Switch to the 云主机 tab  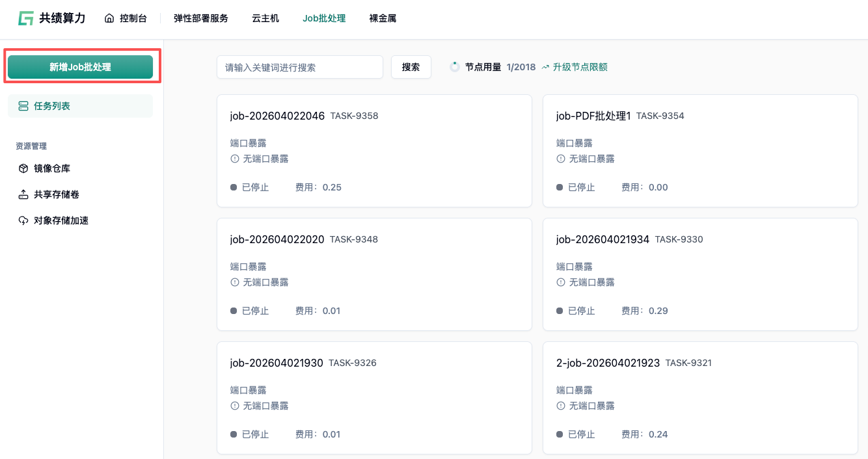tap(265, 18)
